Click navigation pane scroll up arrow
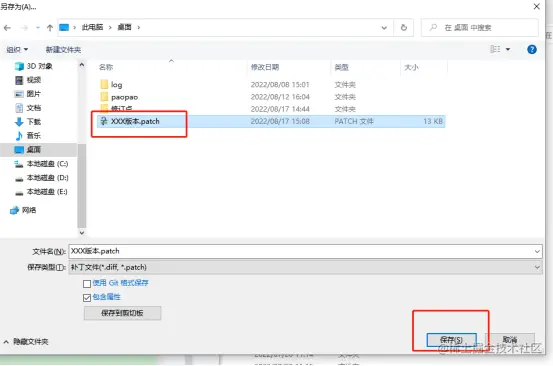Screen dimensions: 553x366 [x=82, y=65]
